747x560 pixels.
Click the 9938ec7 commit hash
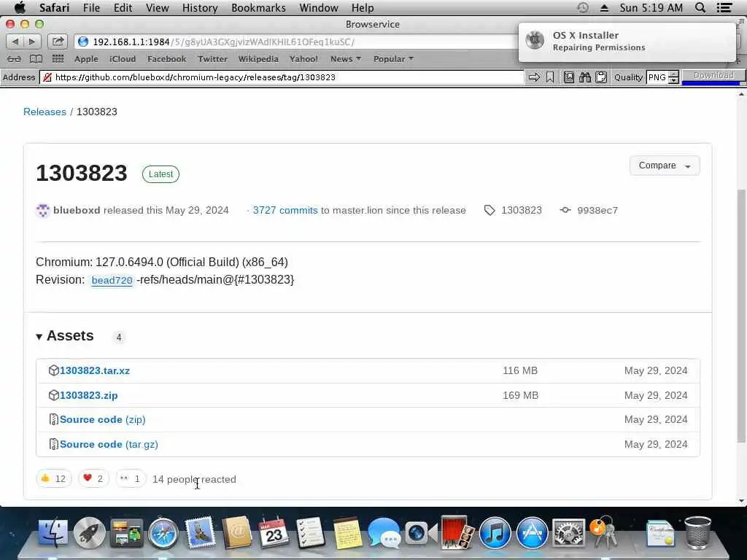point(597,211)
